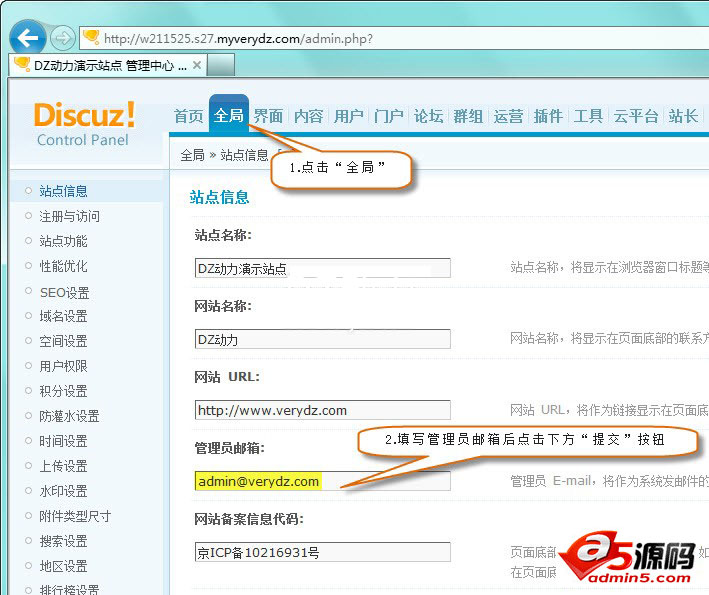Click the 网站 URL input field
This screenshot has height=595, width=709.
point(322,410)
